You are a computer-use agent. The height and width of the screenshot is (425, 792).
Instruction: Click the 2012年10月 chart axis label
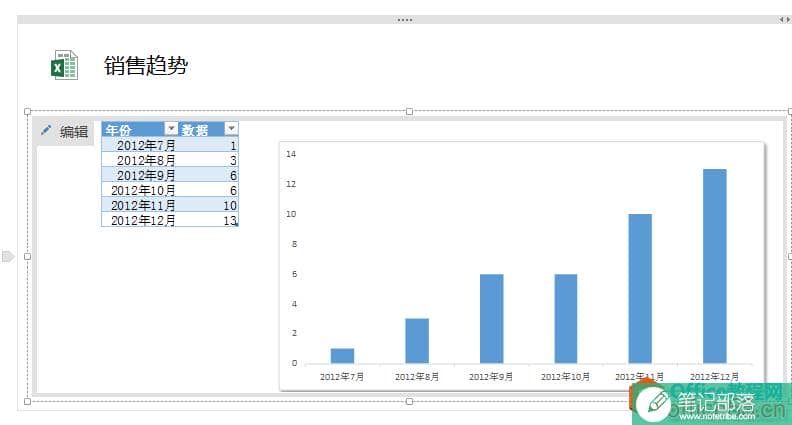565,376
